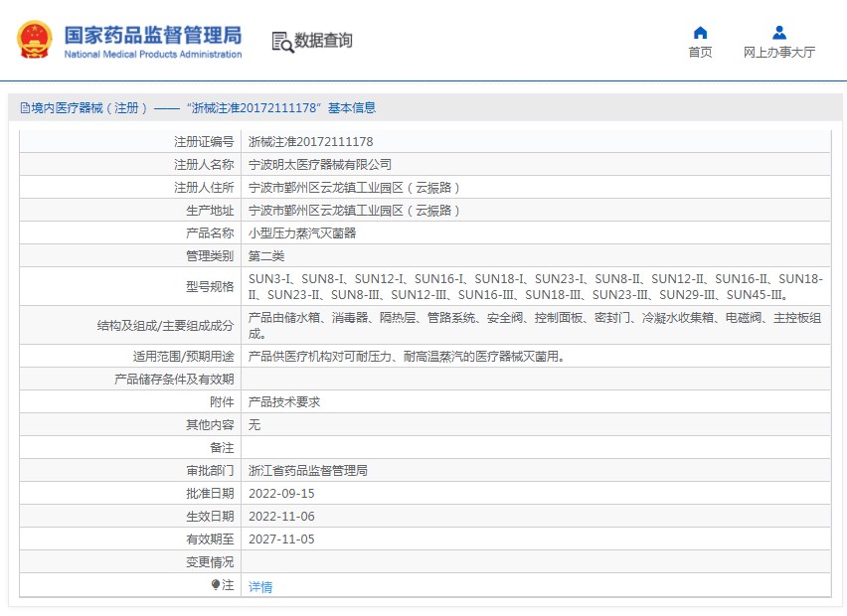This screenshot has height=616, width=847.
Task: Click the 国家药品监督管理局 site title
Action: click(152, 34)
